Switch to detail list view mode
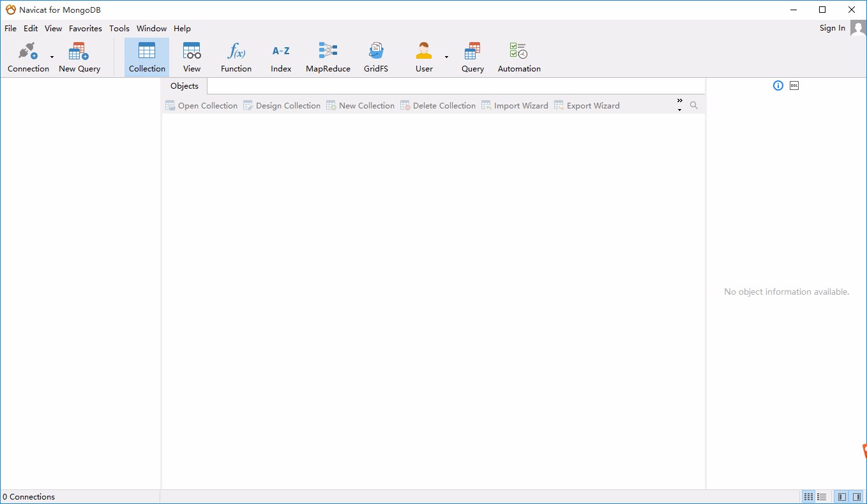This screenshot has height=504, width=867. [822, 497]
